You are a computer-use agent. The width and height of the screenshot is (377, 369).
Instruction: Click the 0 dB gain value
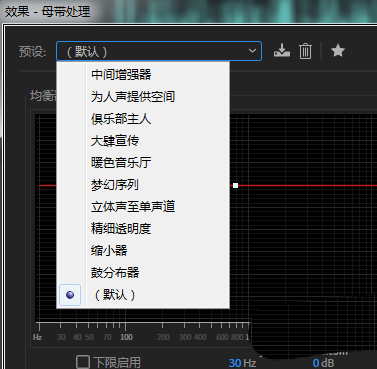point(323,363)
